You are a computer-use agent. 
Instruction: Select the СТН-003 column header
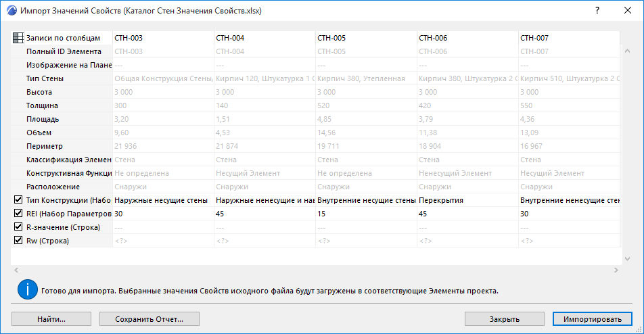(129, 38)
